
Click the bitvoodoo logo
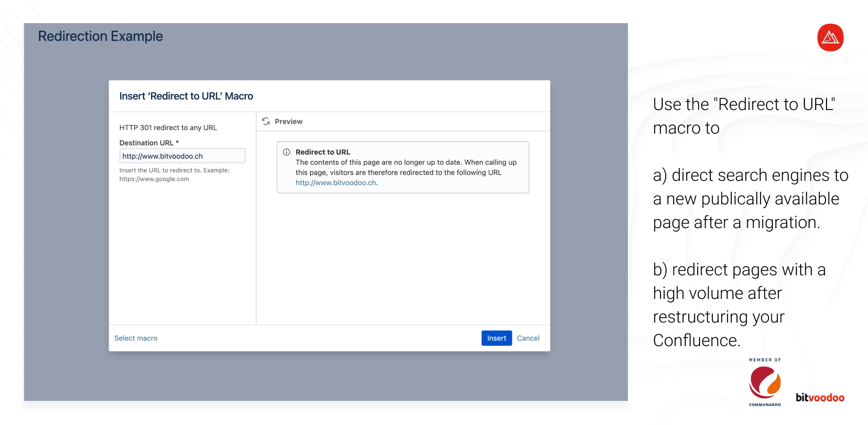820,397
